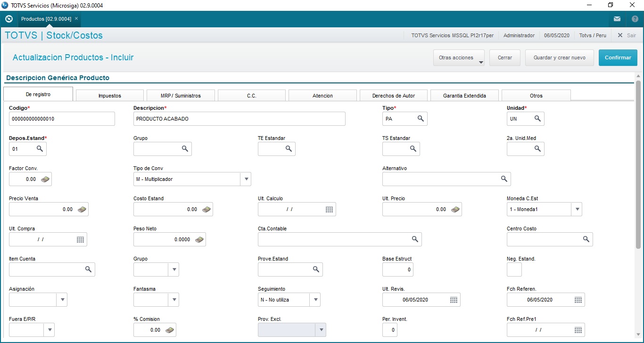Expand the Grupo combo box arrow

pos(173,269)
